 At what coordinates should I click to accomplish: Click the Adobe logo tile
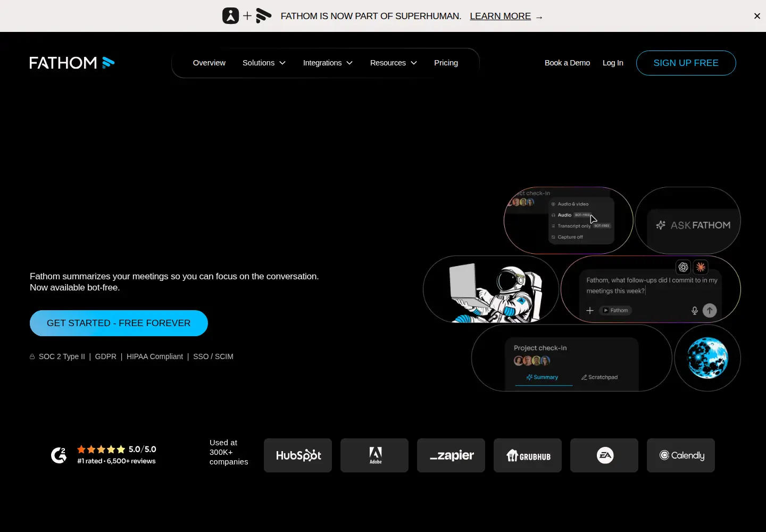[374, 455]
